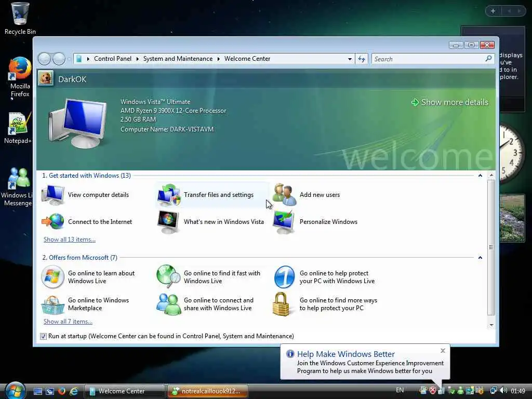Click the 'AMD Ryzen 9 3900X 12-Core Processor' text
The width and height of the screenshot is (532, 399).
[173, 111]
